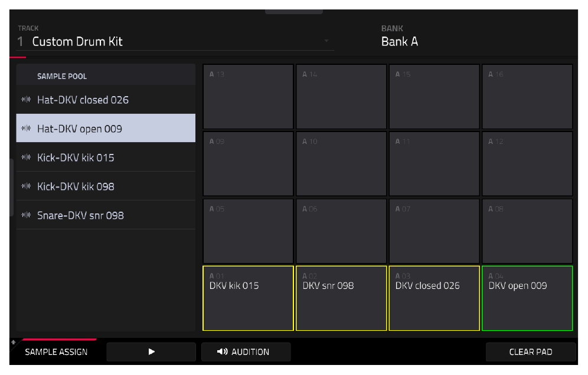This screenshot has width=588, height=375.
Task: Select empty pad A 16
Action: (x=527, y=97)
